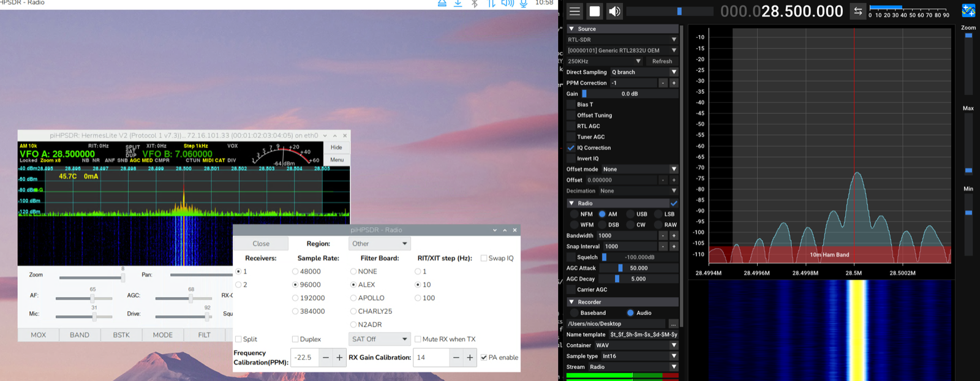The height and width of the screenshot is (381, 980).
Task: Open the recorder path browse button
Action: 673,324
